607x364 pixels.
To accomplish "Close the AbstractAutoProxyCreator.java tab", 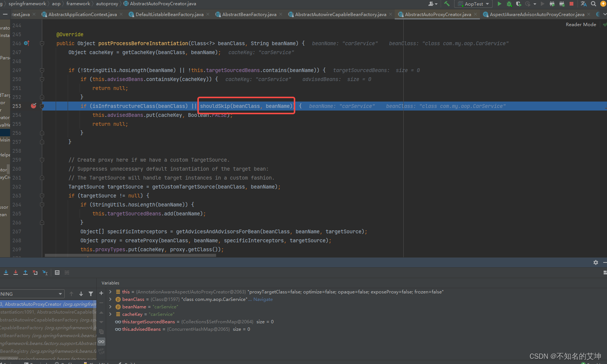I will click(475, 15).
